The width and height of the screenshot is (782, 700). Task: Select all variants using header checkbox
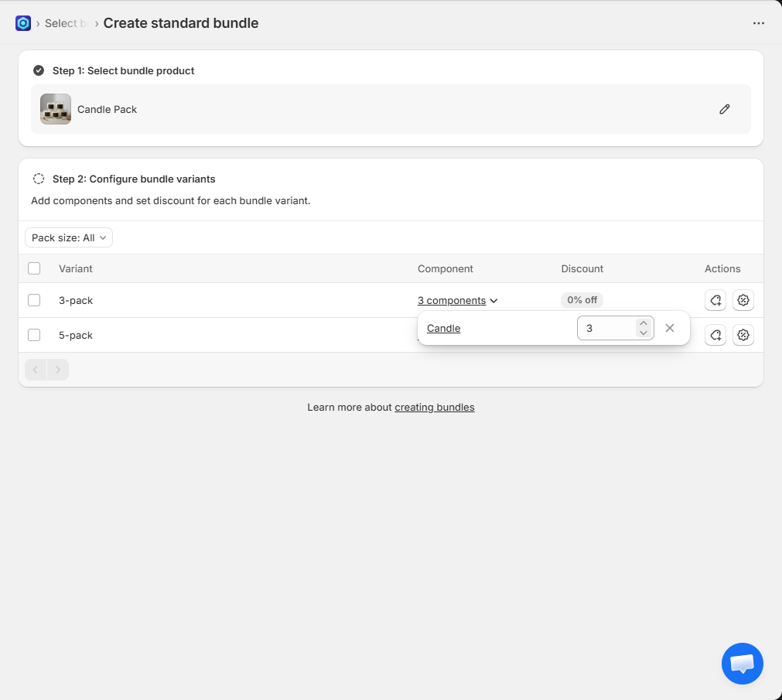click(x=34, y=268)
